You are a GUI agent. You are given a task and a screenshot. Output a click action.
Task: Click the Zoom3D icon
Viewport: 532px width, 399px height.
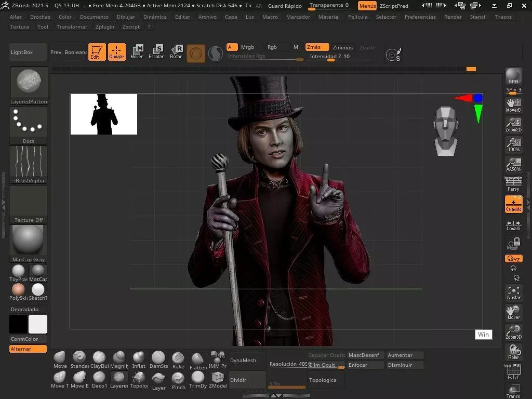click(513, 332)
